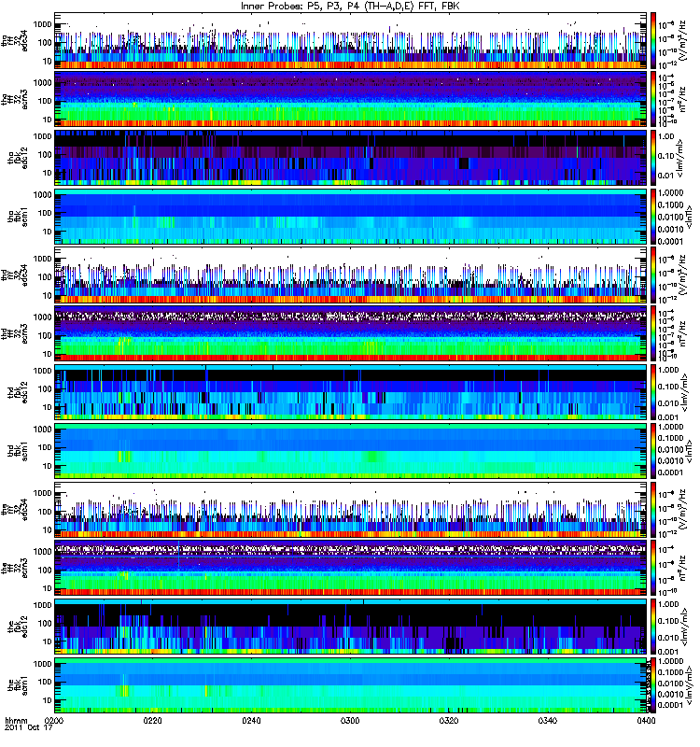Click the 1000 y-axis tick of tha edc34

pos(42,24)
